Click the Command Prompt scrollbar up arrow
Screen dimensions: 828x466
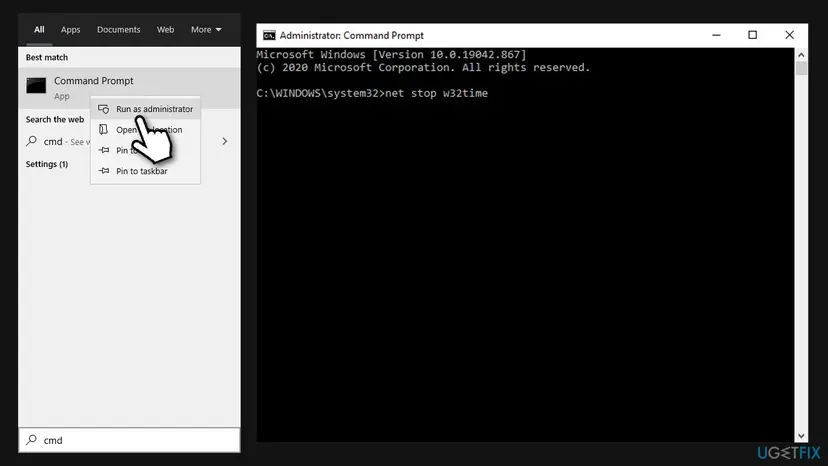[801, 54]
